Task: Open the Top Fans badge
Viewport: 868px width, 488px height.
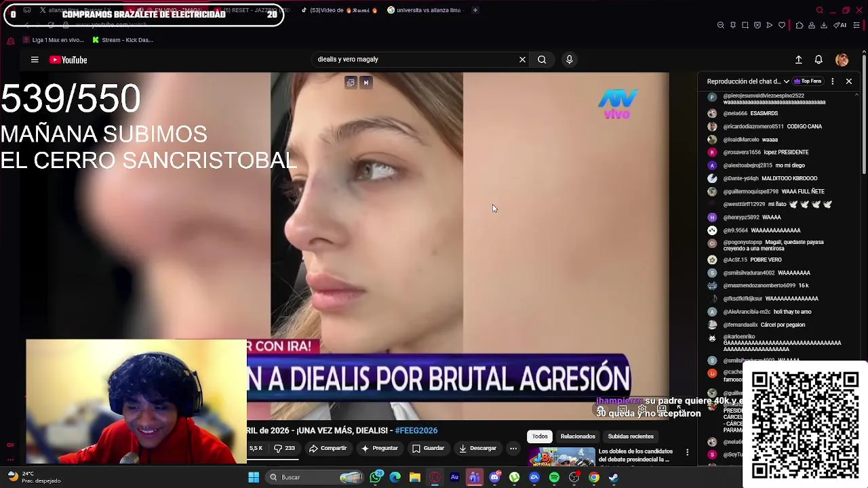Action: (x=808, y=81)
